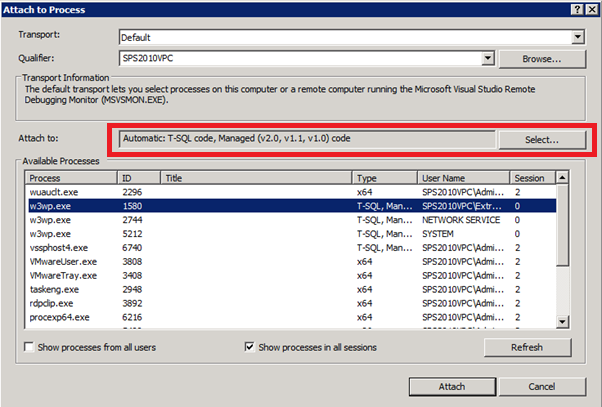Select the VMwareTray.exe process
Image resolution: width=602 pixels, height=407 pixels.
(x=292, y=275)
